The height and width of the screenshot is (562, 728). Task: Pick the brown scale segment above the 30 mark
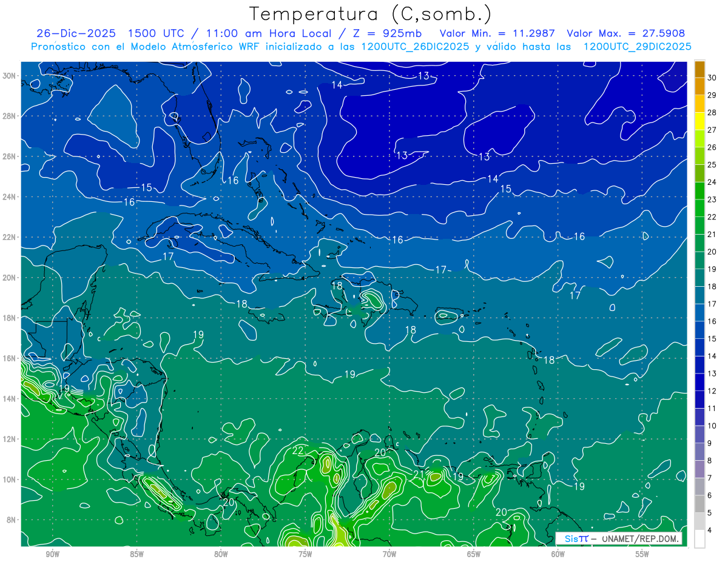[x=700, y=69]
